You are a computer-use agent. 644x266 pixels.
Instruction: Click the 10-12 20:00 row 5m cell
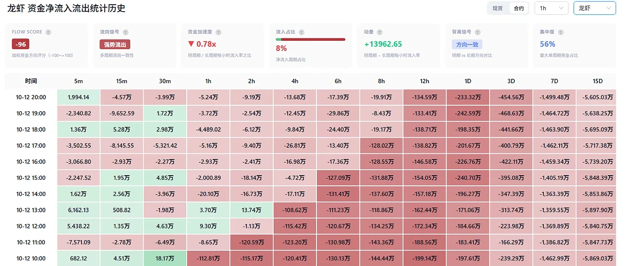[78, 97]
